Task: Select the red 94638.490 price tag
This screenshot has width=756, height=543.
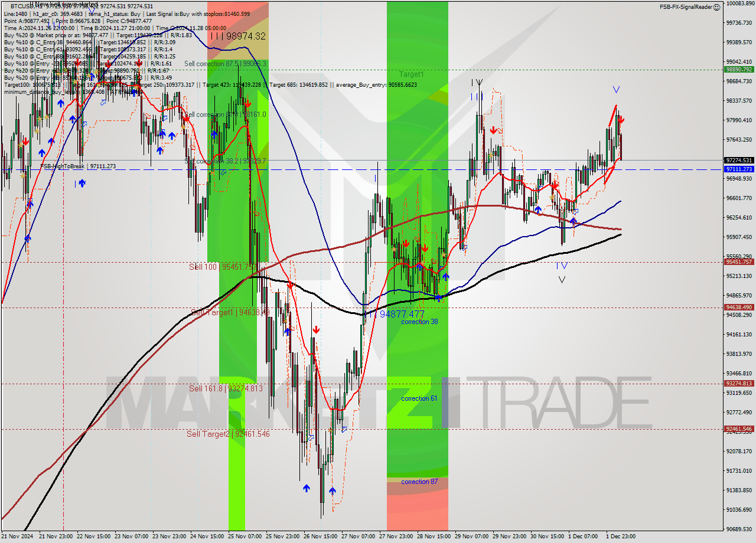Action: tap(739, 307)
